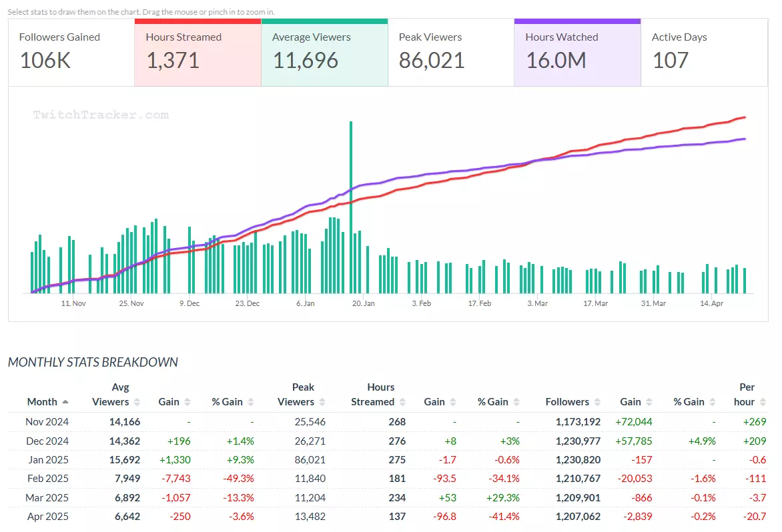Toggle the Peak Viewers stat card
The height and width of the screenshot is (532, 782).
click(451, 53)
